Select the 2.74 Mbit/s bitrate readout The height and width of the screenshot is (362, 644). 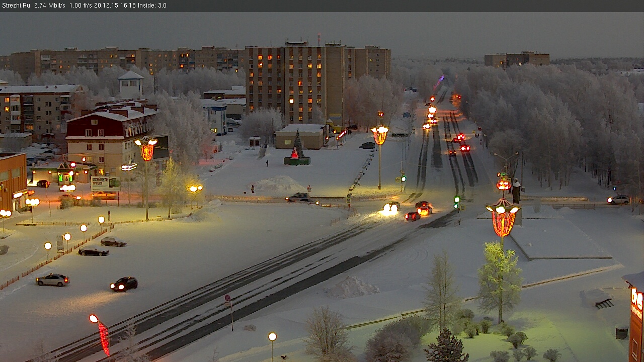click(50, 6)
